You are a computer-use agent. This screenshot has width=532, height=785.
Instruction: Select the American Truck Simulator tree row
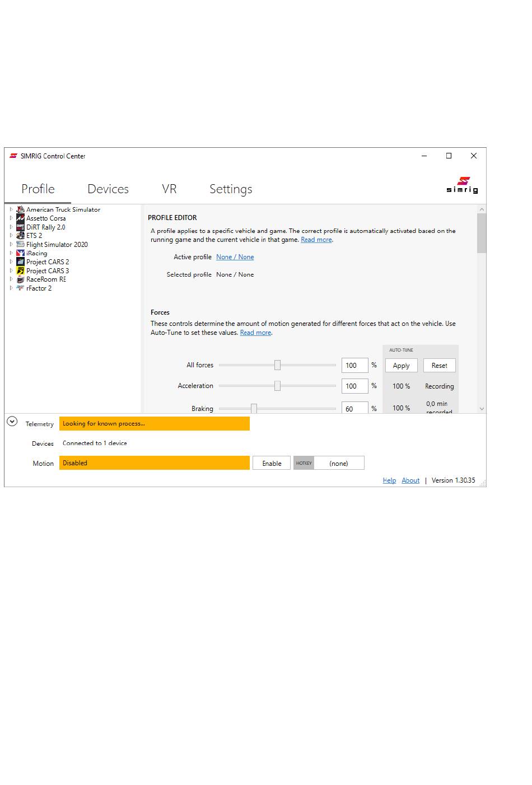63,209
